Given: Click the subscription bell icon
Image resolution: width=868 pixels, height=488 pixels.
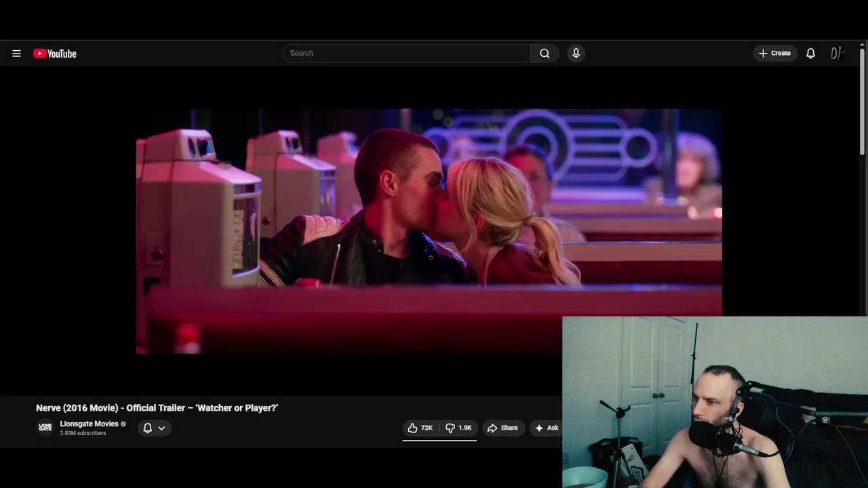Looking at the screenshot, I should click(x=147, y=428).
